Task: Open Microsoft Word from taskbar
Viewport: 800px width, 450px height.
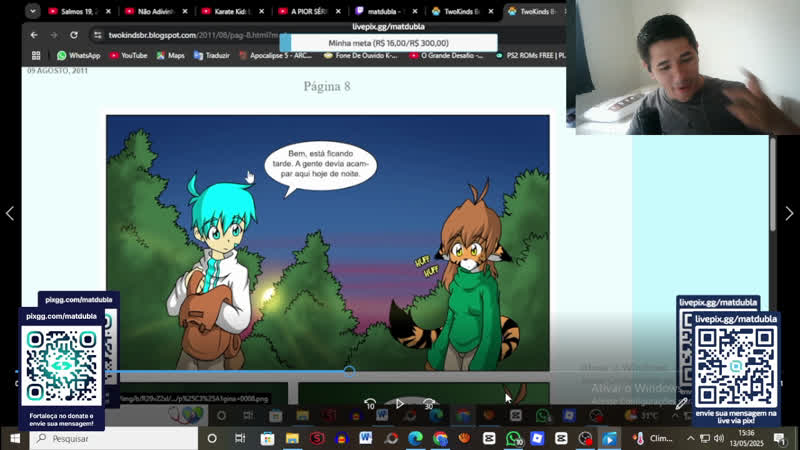Action: click(x=366, y=438)
